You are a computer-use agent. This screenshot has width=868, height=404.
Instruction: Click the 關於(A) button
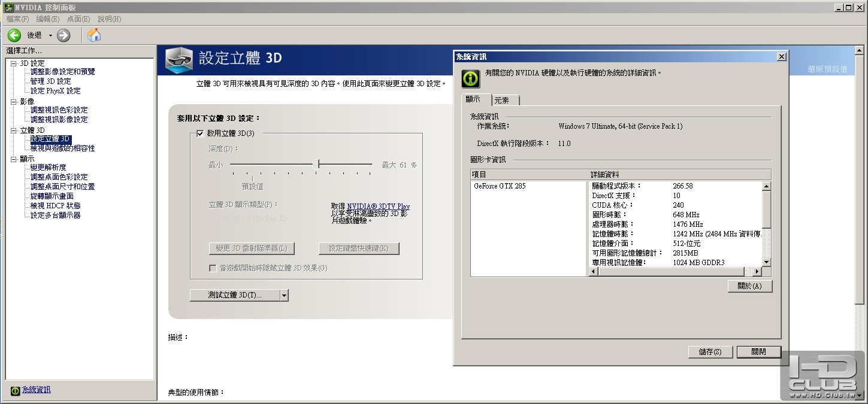[x=750, y=286]
